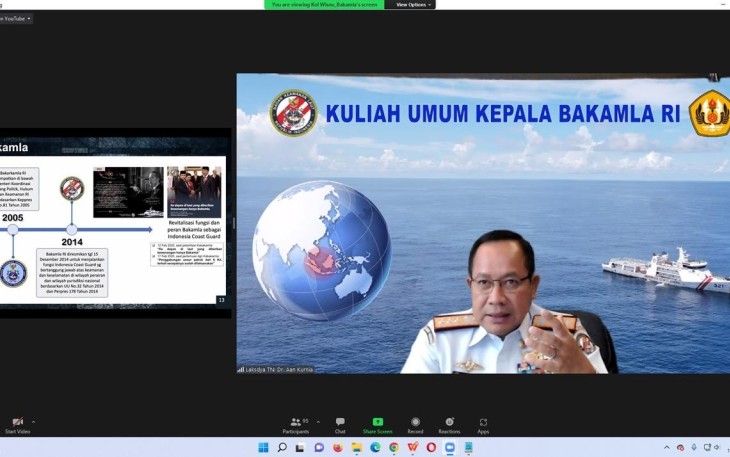Open Task View on the taskbar
The height and width of the screenshot is (457, 730).
click(x=300, y=448)
